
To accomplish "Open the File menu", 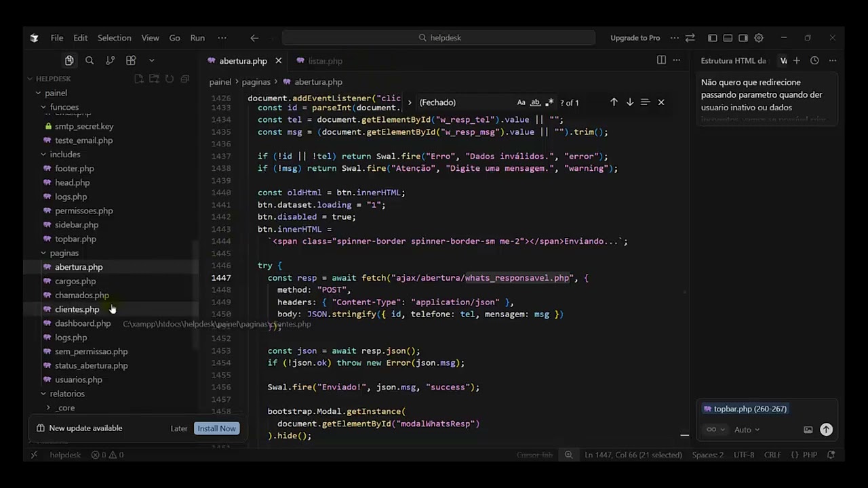I will [x=57, y=38].
